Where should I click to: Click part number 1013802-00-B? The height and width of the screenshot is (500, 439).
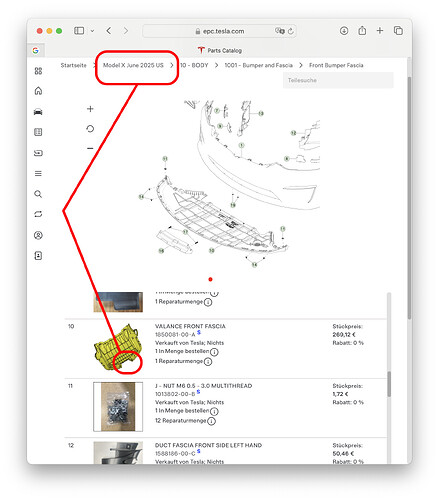click(x=175, y=394)
